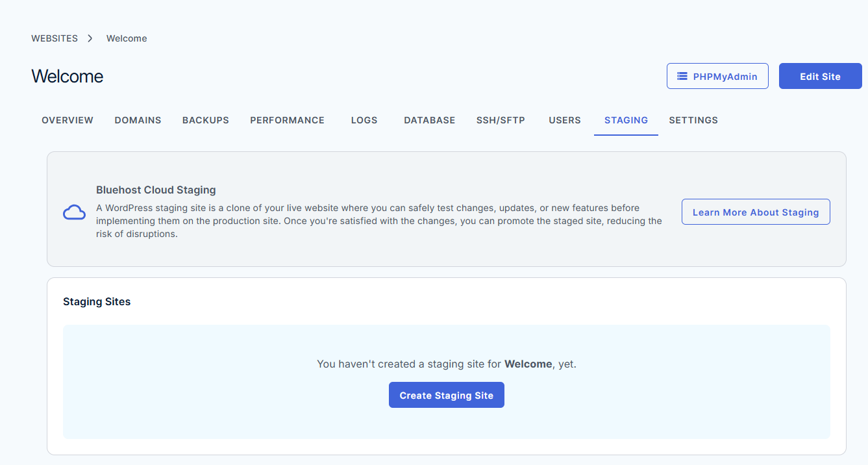The height and width of the screenshot is (465, 868).
Task: Go to the USERS tab
Action: [x=565, y=120]
